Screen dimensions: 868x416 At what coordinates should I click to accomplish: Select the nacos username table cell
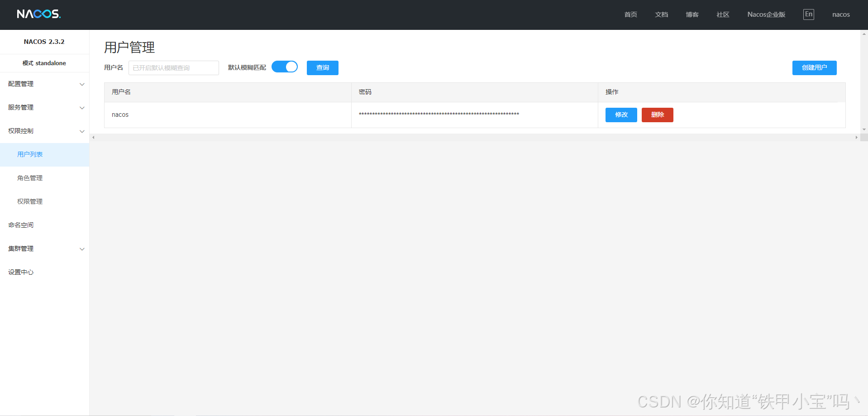228,115
